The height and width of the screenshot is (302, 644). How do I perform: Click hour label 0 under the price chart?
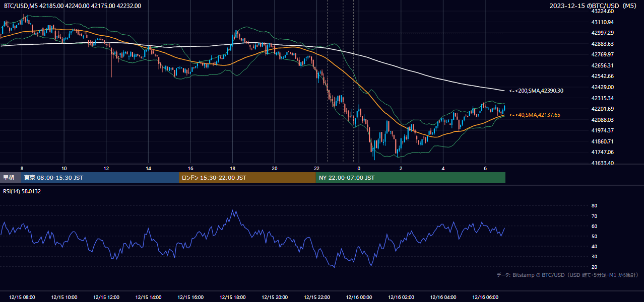pyautogui.click(x=359, y=168)
